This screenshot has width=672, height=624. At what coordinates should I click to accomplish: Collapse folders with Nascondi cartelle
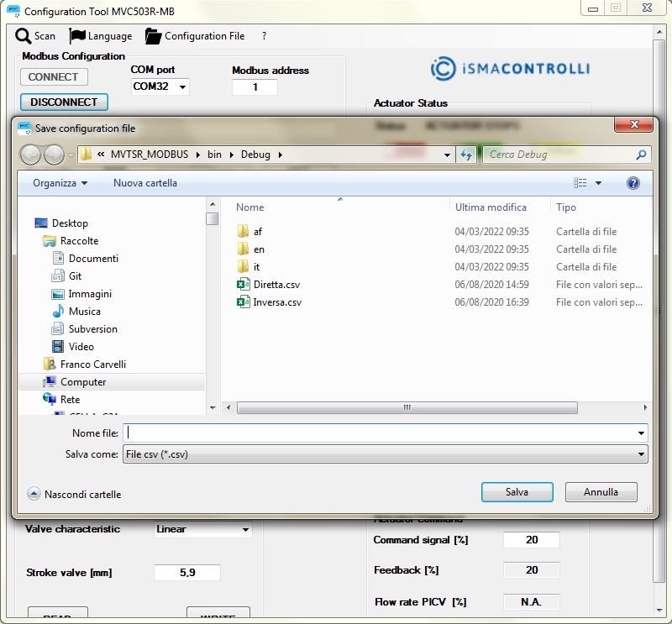coord(75,495)
